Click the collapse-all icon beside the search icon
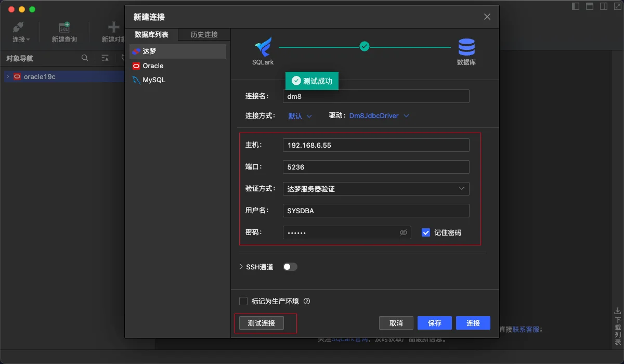 coord(105,58)
